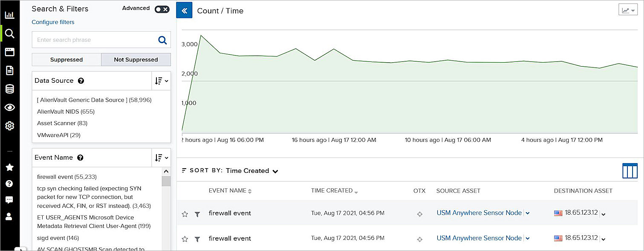
Task: Click the OTX crosshair on first firewall event
Action: pos(420,213)
